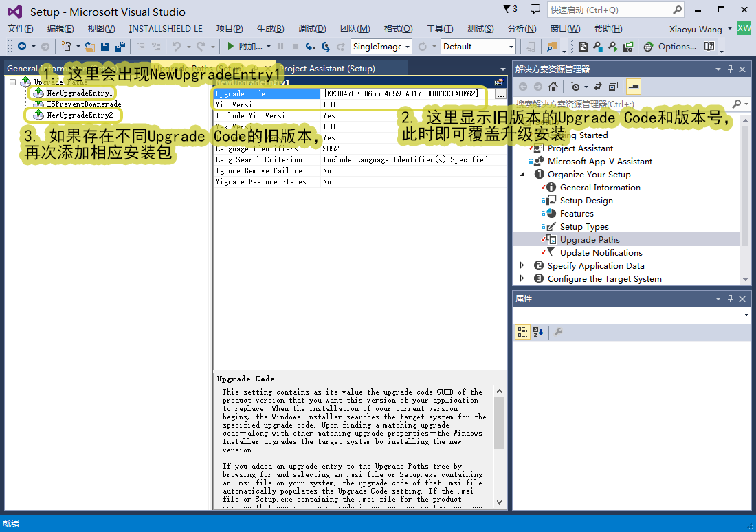
Task: Toggle the Categorized view in Properties panel
Action: coord(522,332)
